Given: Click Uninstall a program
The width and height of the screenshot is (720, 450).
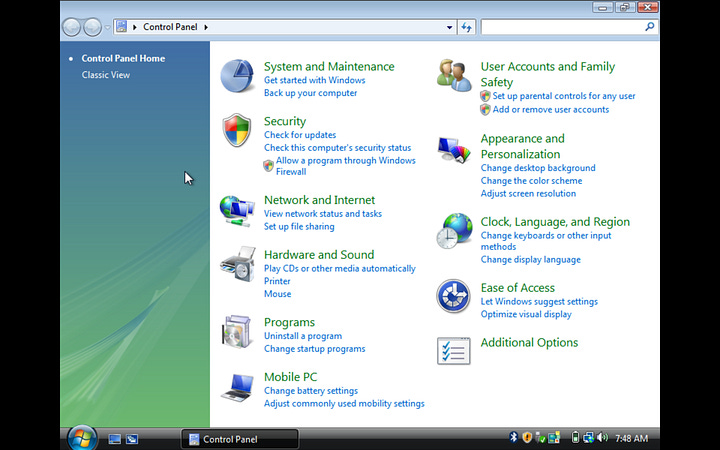Looking at the screenshot, I should coord(303,336).
